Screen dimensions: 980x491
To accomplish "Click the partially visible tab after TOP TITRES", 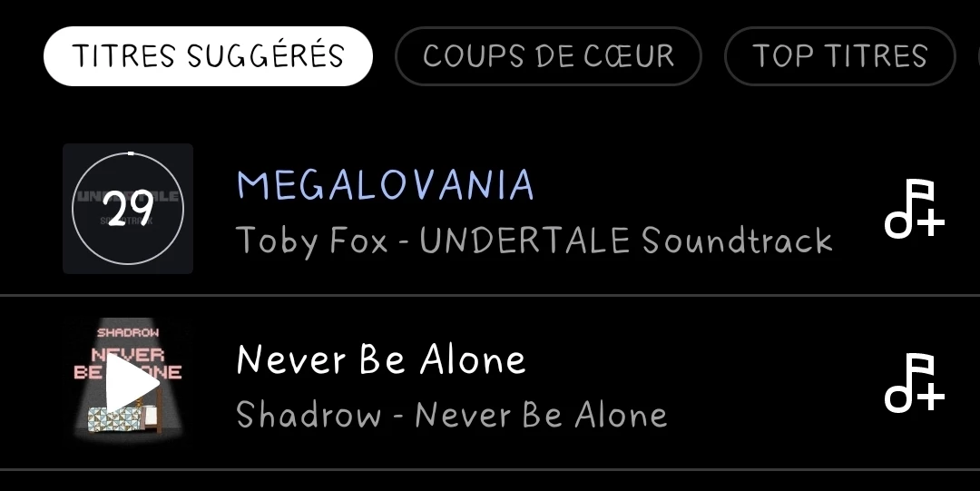I will point(978,56).
